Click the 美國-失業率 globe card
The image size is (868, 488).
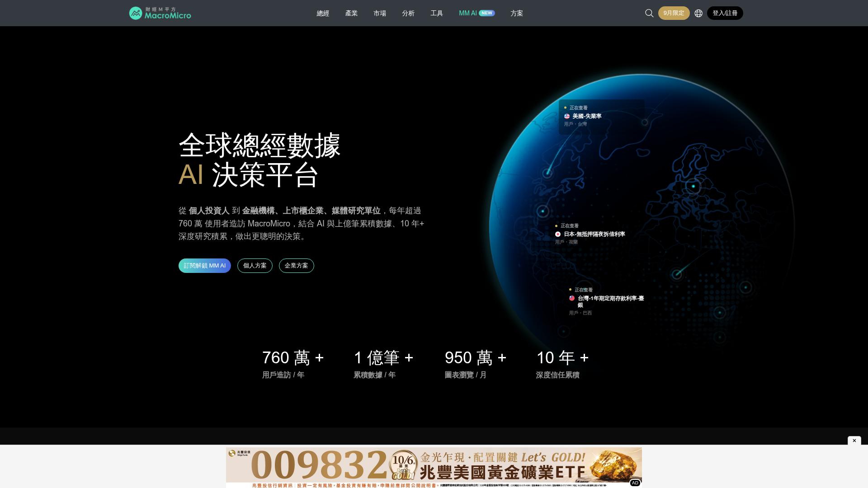point(601,117)
